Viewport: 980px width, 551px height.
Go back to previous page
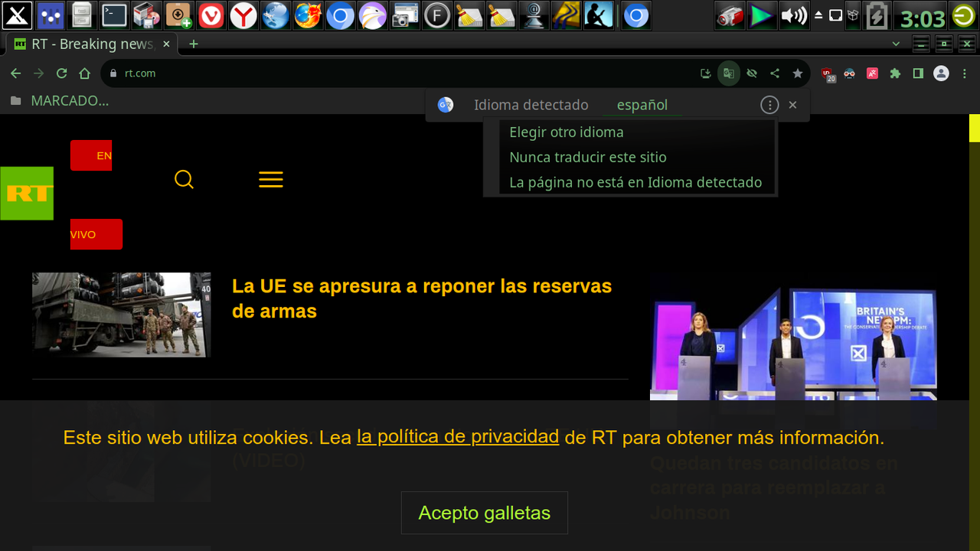[x=15, y=73]
